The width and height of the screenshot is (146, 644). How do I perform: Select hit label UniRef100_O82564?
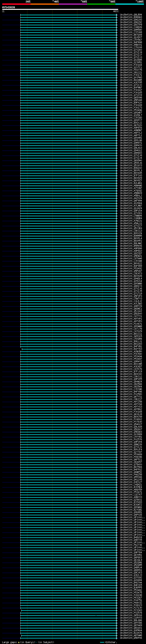click(131, 387)
